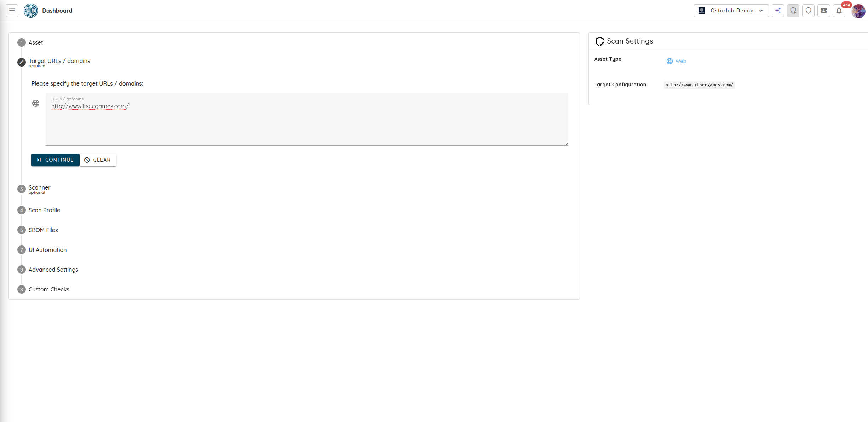Open the Custom Checks step
This screenshot has height=422, width=868.
(x=49, y=289)
